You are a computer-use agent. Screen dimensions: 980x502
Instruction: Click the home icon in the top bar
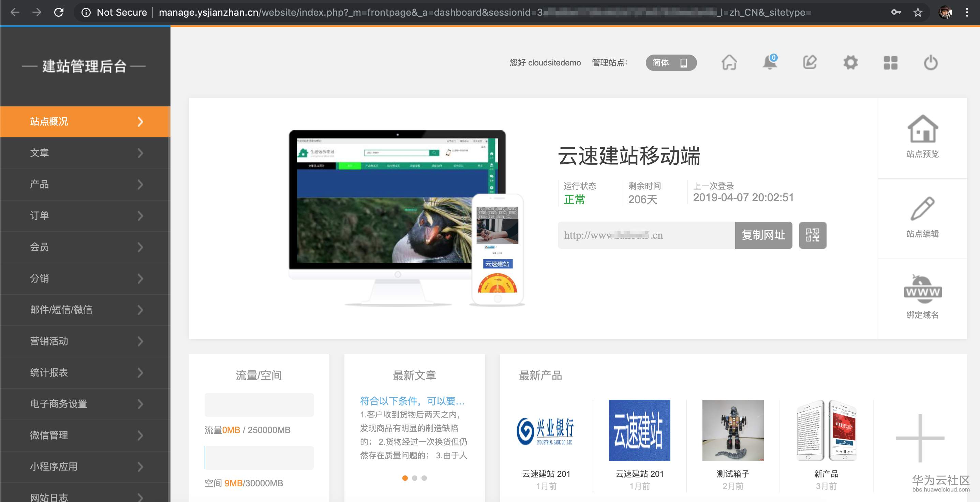pyautogui.click(x=730, y=63)
